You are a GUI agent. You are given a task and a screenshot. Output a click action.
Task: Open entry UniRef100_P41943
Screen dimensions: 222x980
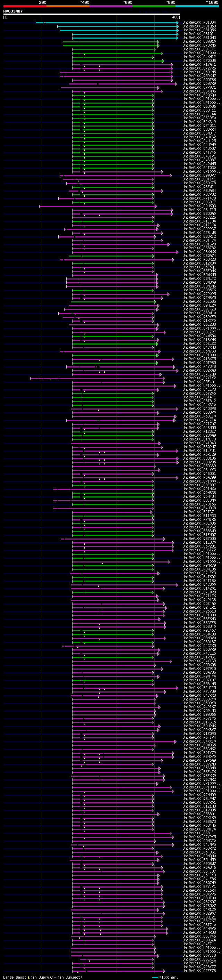tap(199, 443)
